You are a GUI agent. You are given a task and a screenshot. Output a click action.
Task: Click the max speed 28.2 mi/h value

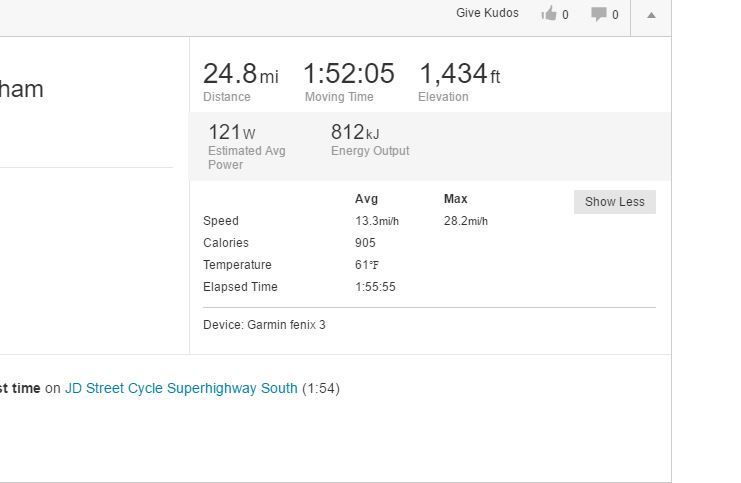point(465,221)
